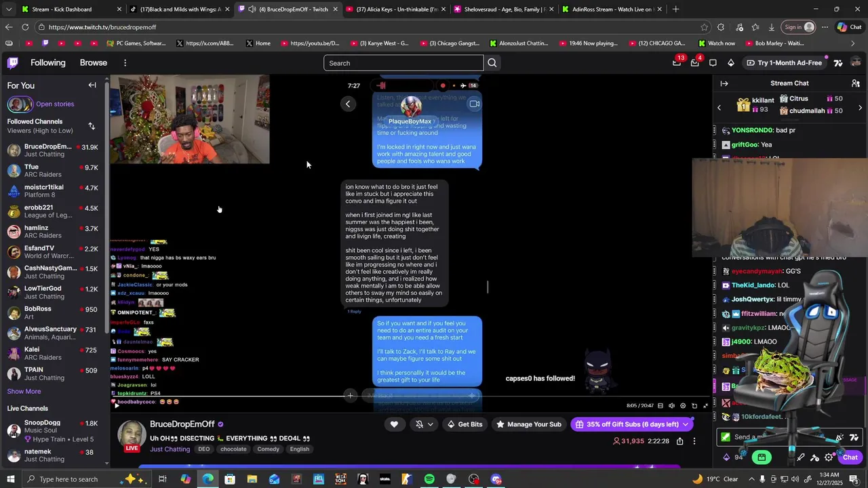Open channel points balance 94
868x488 pixels.
point(734,457)
